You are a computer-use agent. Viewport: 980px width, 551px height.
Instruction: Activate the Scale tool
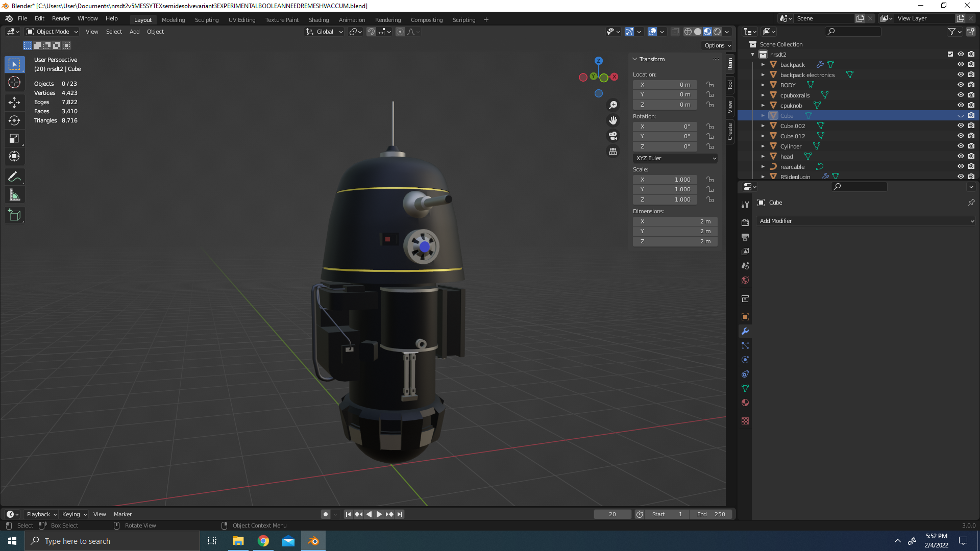pyautogui.click(x=14, y=138)
